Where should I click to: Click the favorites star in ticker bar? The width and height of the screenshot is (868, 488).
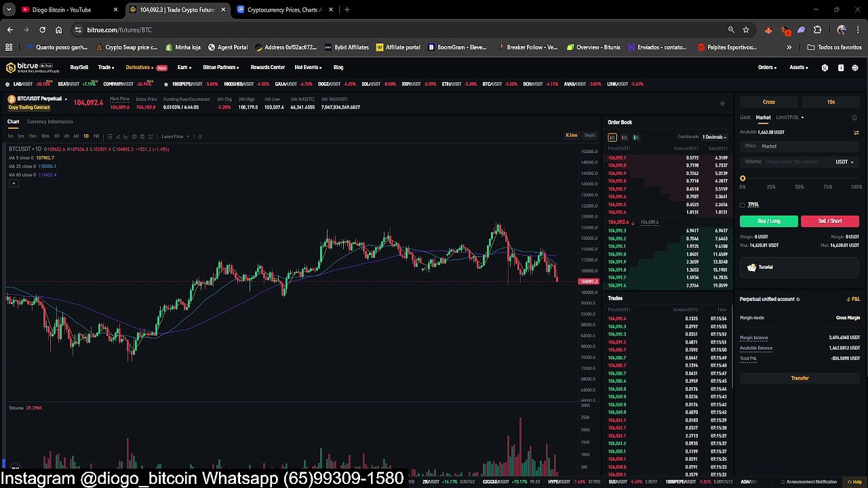coord(165,84)
